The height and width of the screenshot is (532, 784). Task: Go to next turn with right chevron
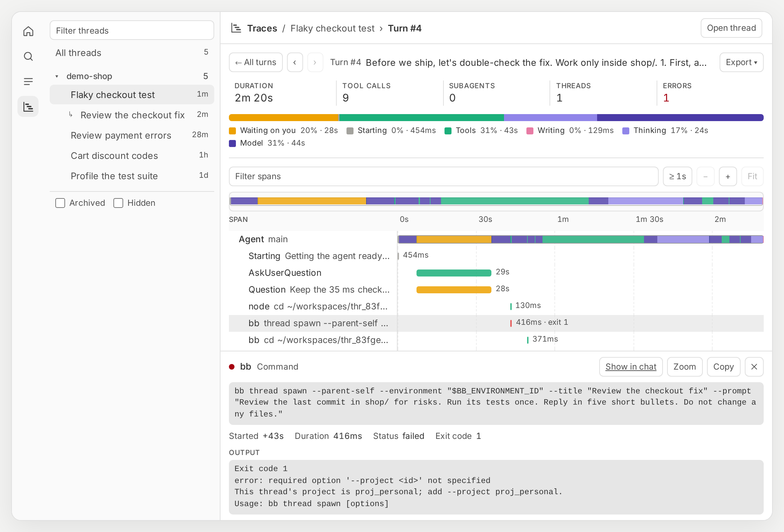[315, 62]
